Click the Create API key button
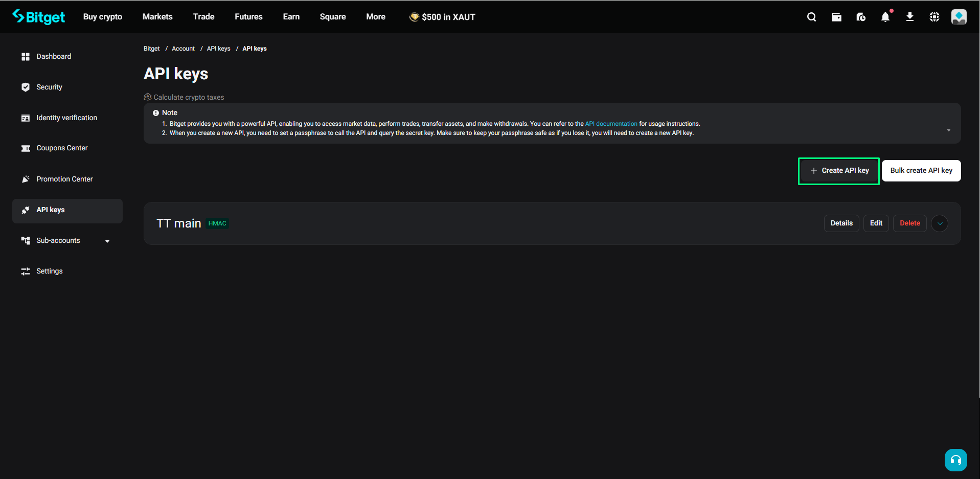Screen dimensions: 980x479 coord(839,171)
